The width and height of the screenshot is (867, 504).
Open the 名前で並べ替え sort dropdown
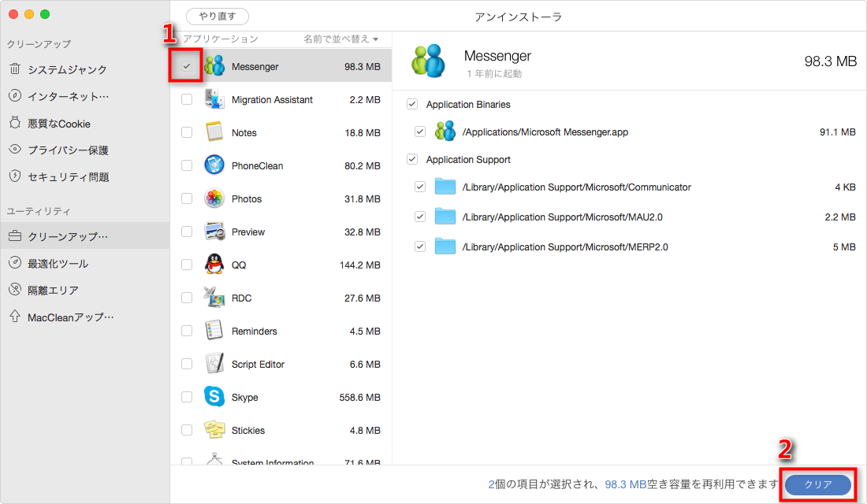(x=340, y=39)
